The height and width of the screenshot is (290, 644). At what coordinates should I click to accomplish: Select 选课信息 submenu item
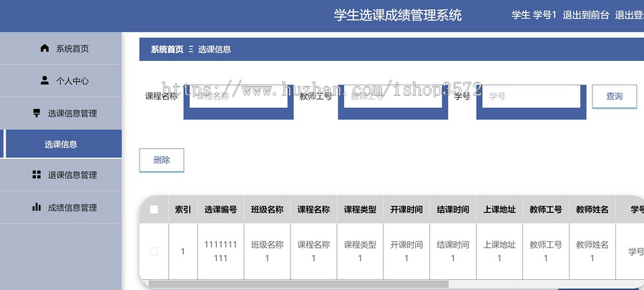(62, 144)
